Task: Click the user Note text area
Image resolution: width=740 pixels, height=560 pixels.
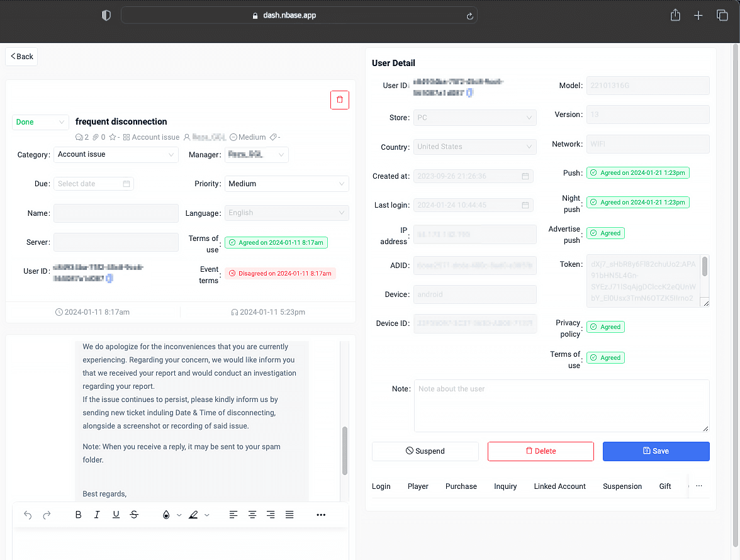Action: [x=561, y=406]
